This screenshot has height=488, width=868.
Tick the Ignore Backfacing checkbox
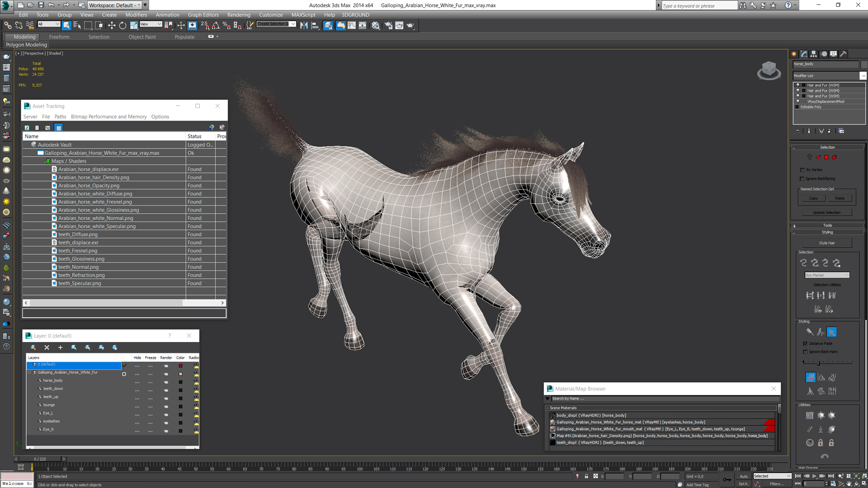tap(802, 178)
